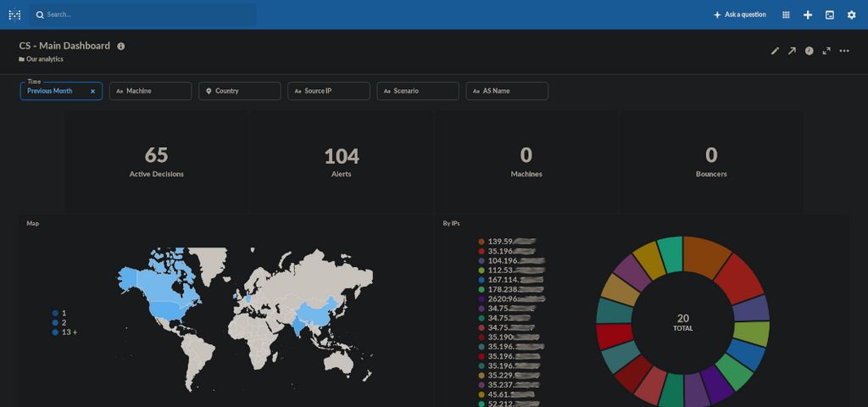Open the AS Name filter dropdown
This screenshot has width=868, height=407.
(x=507, y=91)
